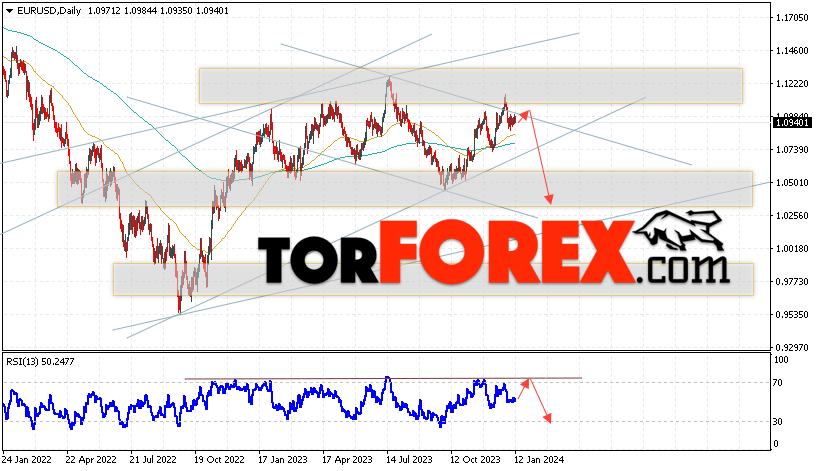
Task: Select the 22 Apr 2022 date label
Action: tap(91, 460)
